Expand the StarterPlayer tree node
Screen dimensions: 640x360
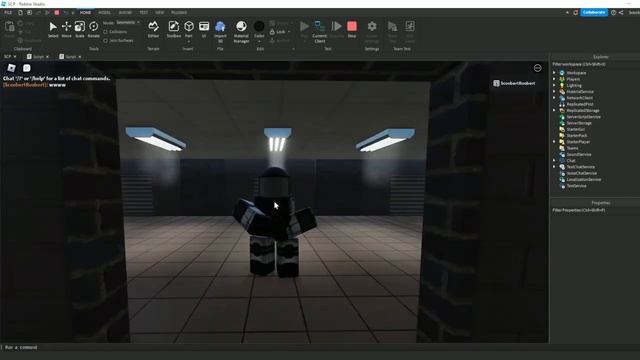tap(554, 142)
